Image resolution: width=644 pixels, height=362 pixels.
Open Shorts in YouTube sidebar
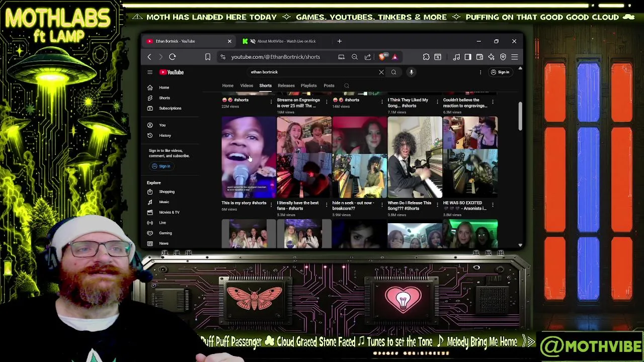[170, 98]
